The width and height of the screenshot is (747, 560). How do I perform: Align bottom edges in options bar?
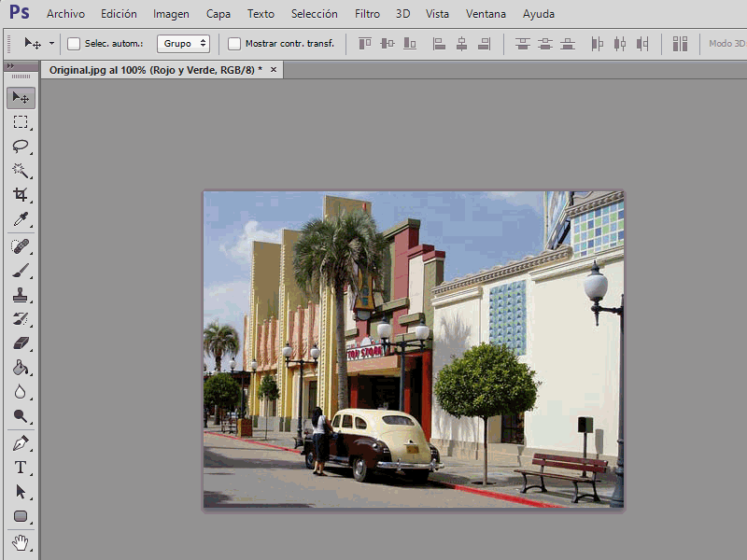pyautogui.click(x=410, y=44)
